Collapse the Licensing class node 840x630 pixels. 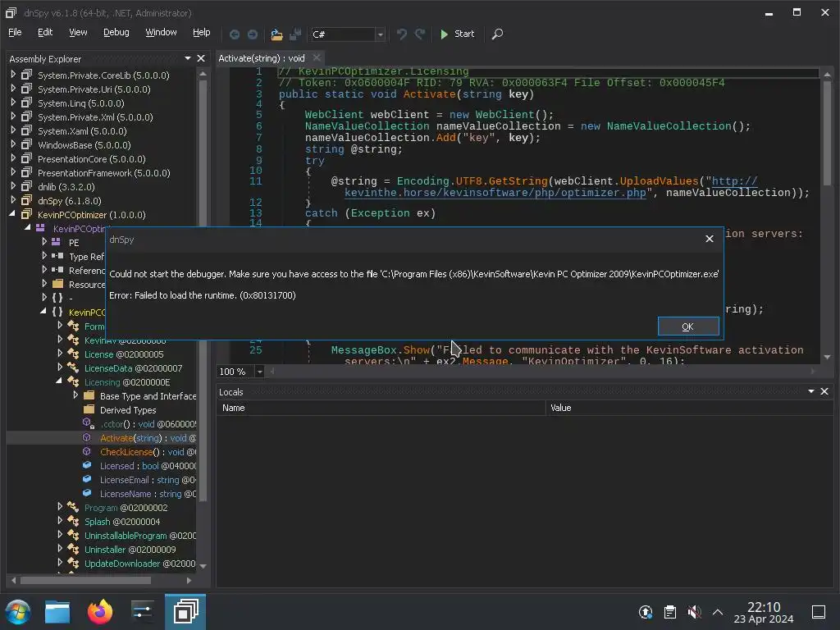(59, 381)
